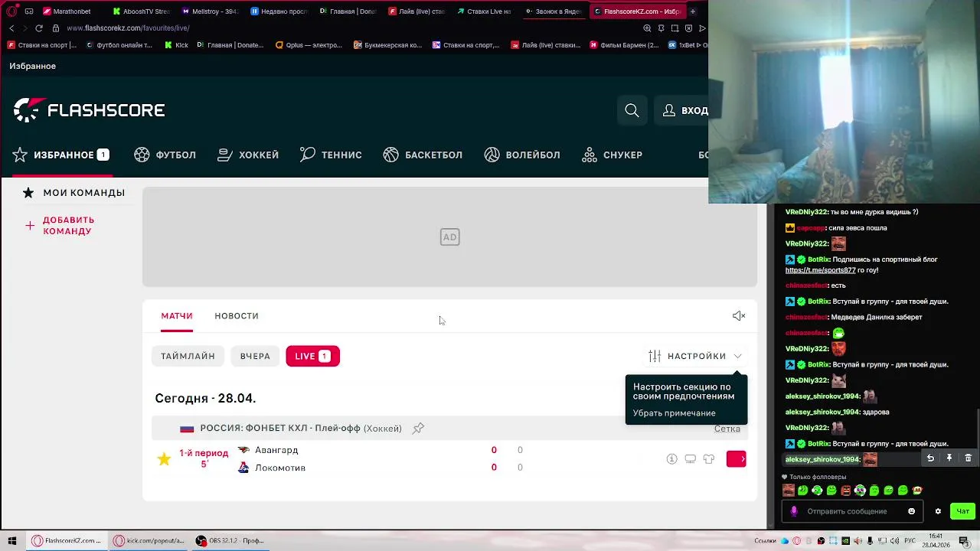Image resolution: width=980 pixels, height=551 pixels.
Task: Delete the chat message with trash icon
Action: click(x=968, y=458)
